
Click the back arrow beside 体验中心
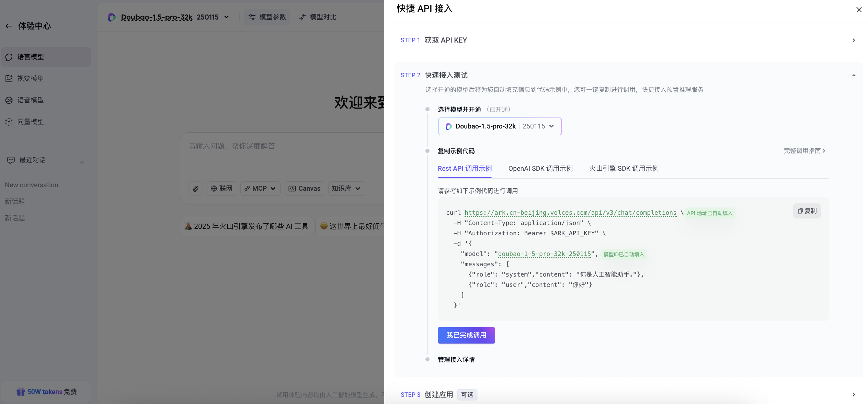pyautogui.click(x=9, y=26)
